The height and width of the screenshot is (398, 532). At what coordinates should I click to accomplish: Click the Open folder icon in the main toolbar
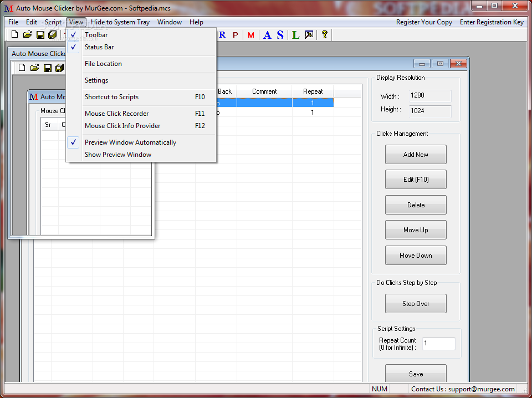coord(28,34)
